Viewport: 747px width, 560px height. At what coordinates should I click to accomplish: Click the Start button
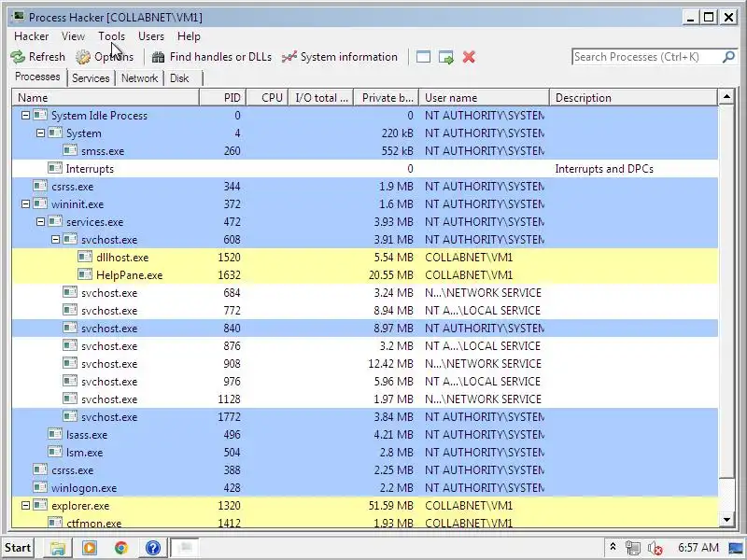18,548
